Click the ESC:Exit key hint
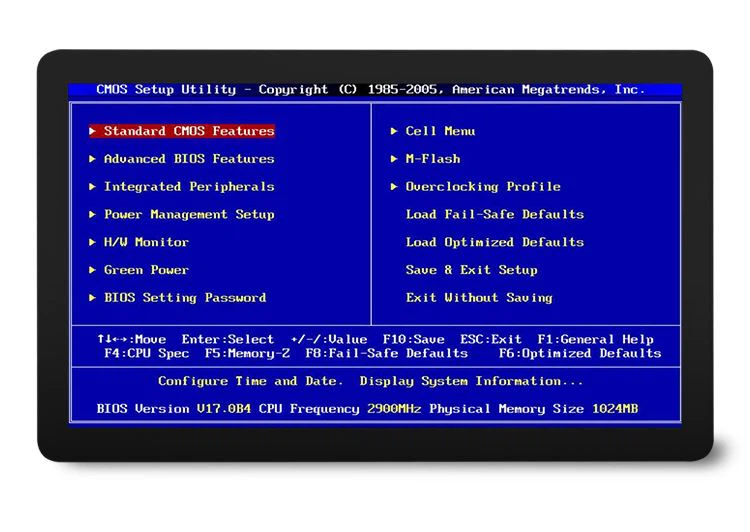750x532 pixels. pos(490,340)
